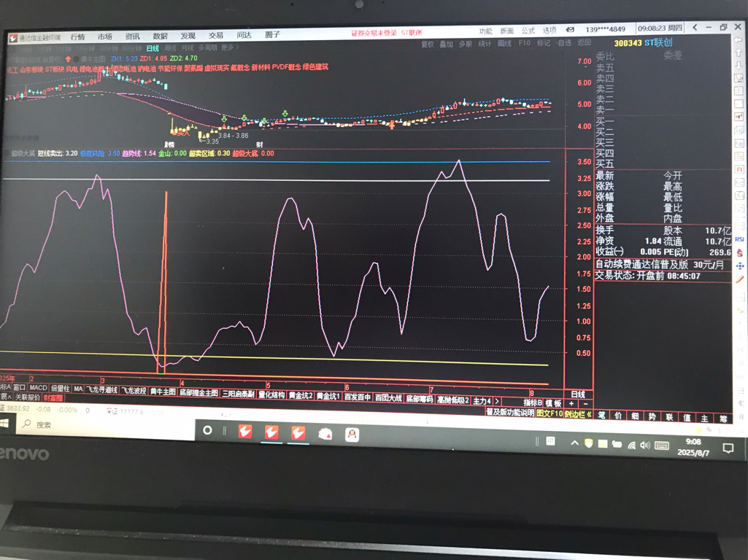Open the 行情 menu

tap(77, 36)
